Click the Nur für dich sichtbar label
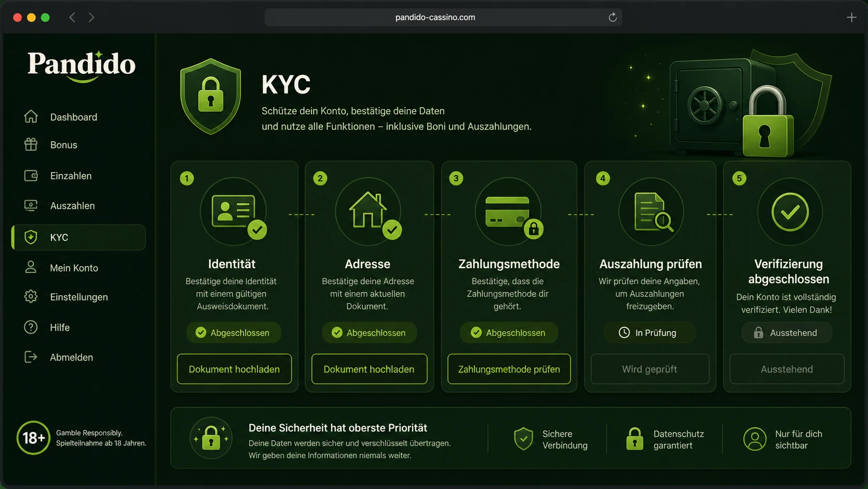Viewport: 868px width, 489px height. tap(798, 440)
